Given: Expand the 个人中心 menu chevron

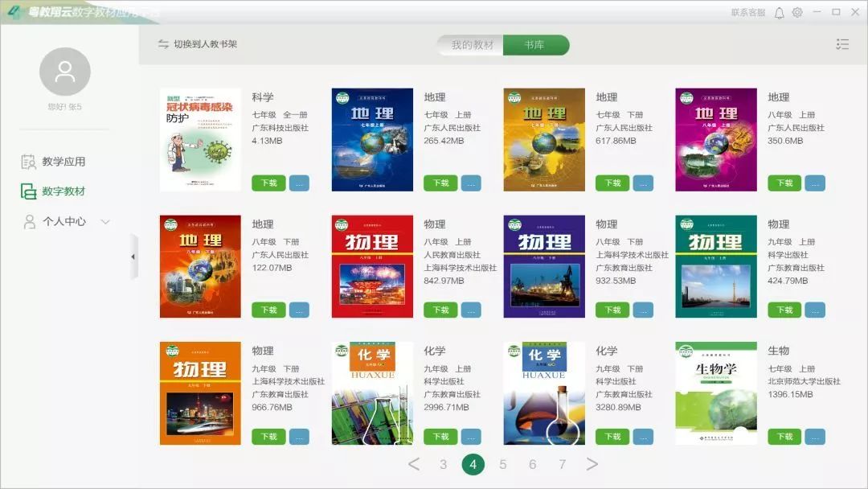Looking at the screenshot, I should (x=105, y=223).
